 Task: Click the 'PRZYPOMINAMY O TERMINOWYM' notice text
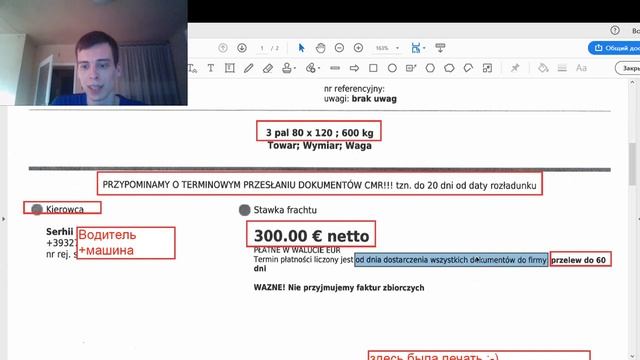tap(319, 185)
